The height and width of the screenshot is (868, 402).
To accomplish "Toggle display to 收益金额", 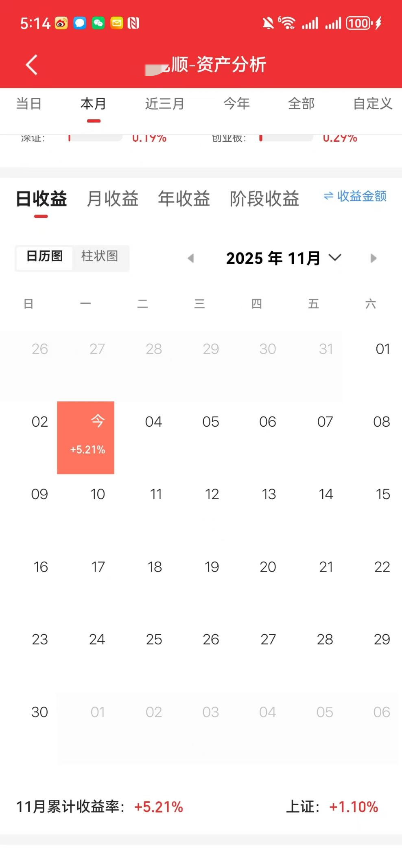I will pos(355,196).
